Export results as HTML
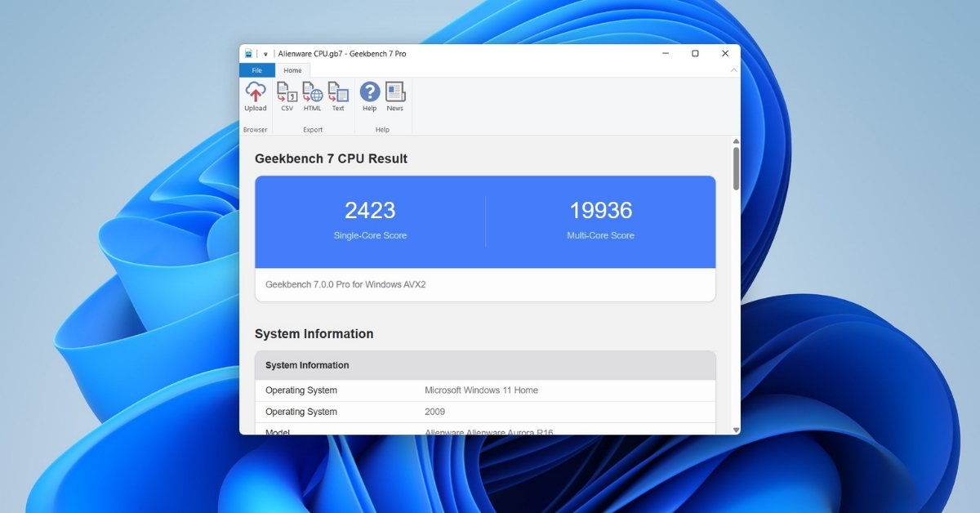This screenshot has width=980, height=513. pyautogui.click(x=312, y=96)
